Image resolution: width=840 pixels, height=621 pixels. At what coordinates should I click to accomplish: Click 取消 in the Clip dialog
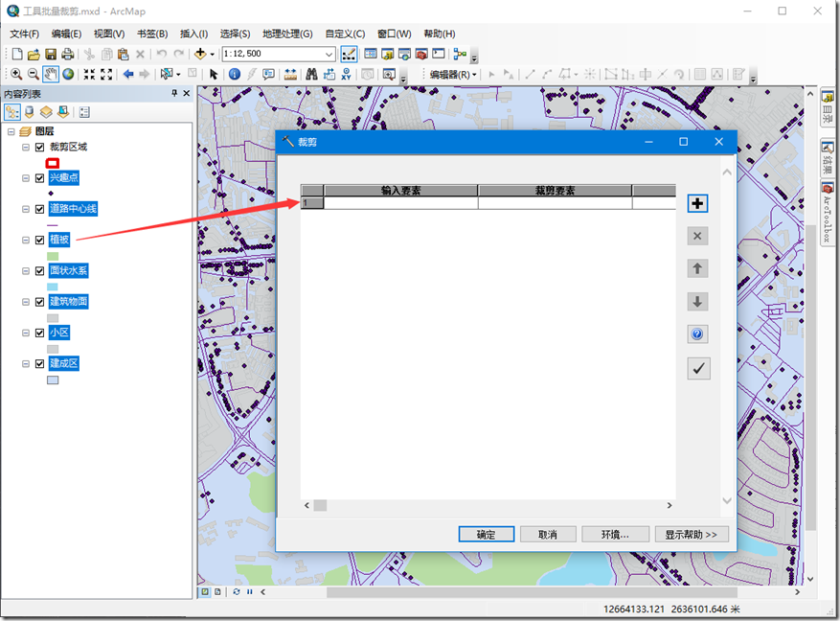click(x=548, y=534)
